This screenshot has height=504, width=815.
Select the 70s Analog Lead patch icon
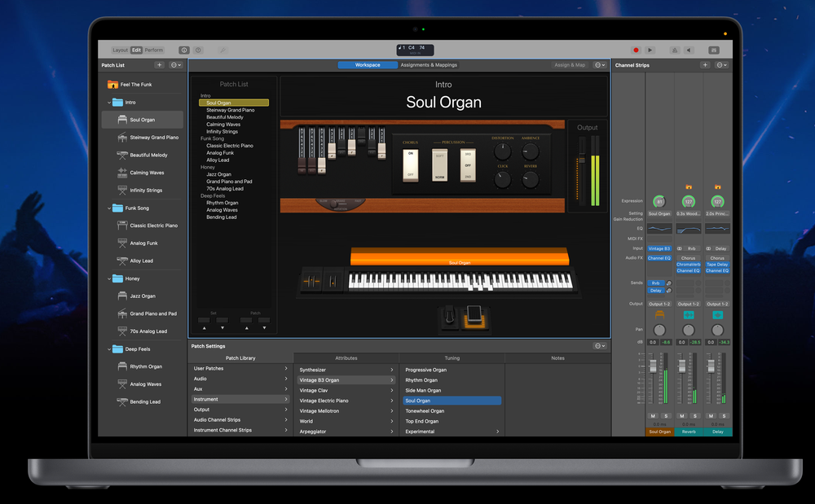pos(122,331)
